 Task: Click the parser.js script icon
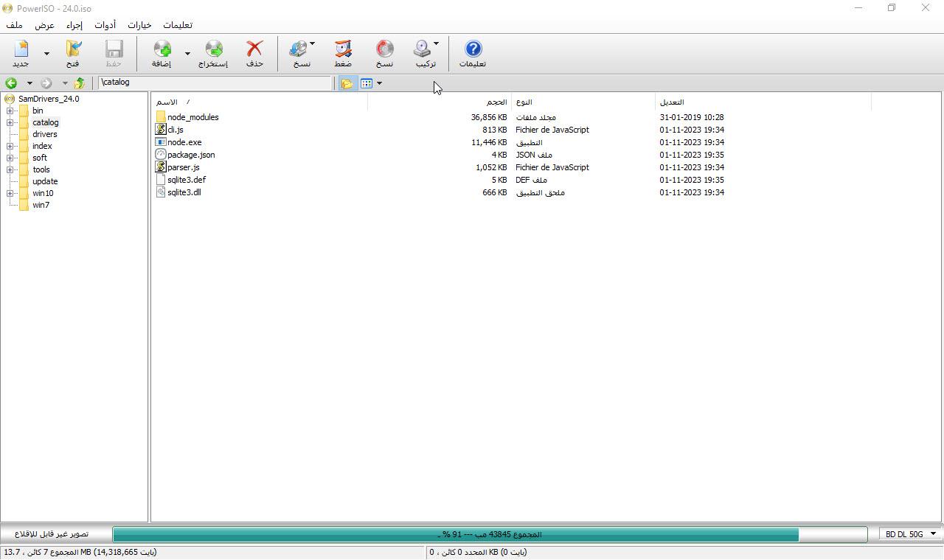[161, 167]
